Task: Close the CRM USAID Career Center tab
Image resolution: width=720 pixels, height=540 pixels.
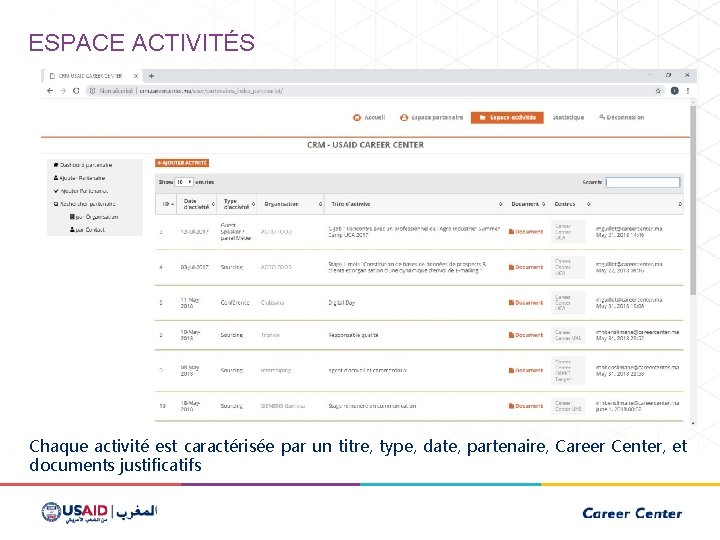Action: click(136, 76)
